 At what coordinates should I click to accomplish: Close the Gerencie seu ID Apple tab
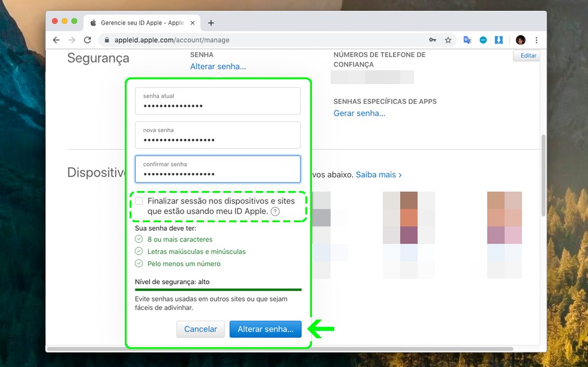tap(193, 23)
